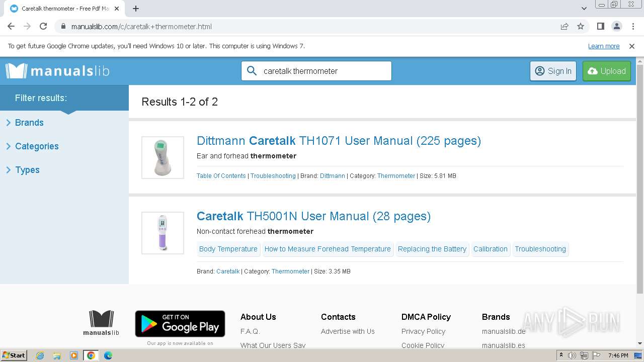Click the network icon in system tray
The width and height of the screenshot is (644, 362).
[584, 355]
